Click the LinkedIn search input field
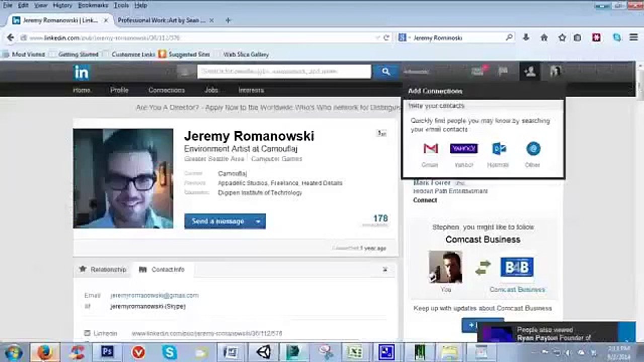The image size is (644, 362). 284,72
